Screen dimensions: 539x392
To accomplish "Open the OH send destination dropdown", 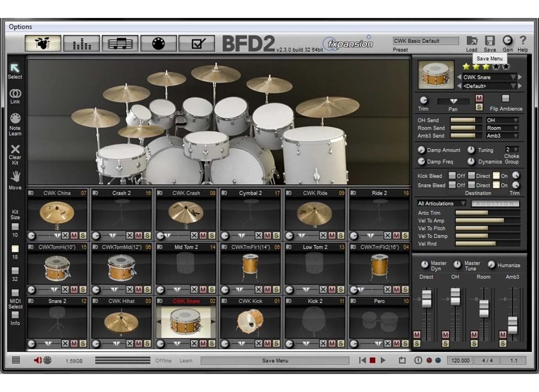I will pyautogui.click(x=502, y=120).
